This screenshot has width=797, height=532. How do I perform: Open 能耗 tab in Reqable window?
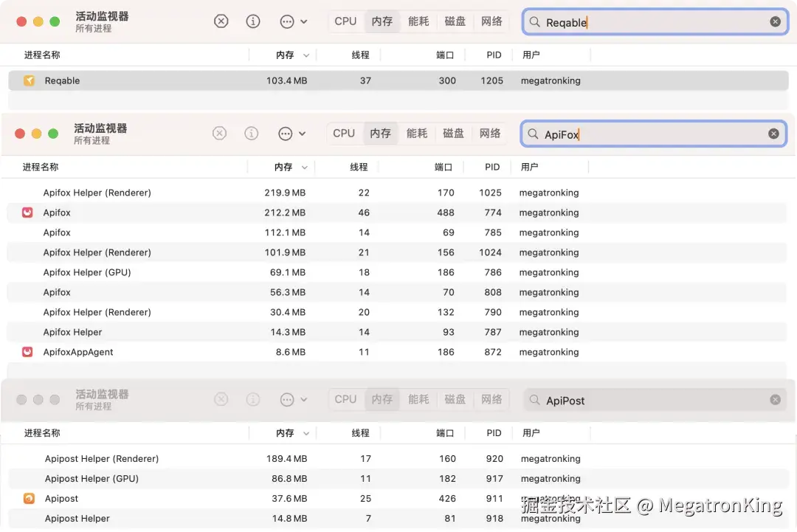pos(418,21)
